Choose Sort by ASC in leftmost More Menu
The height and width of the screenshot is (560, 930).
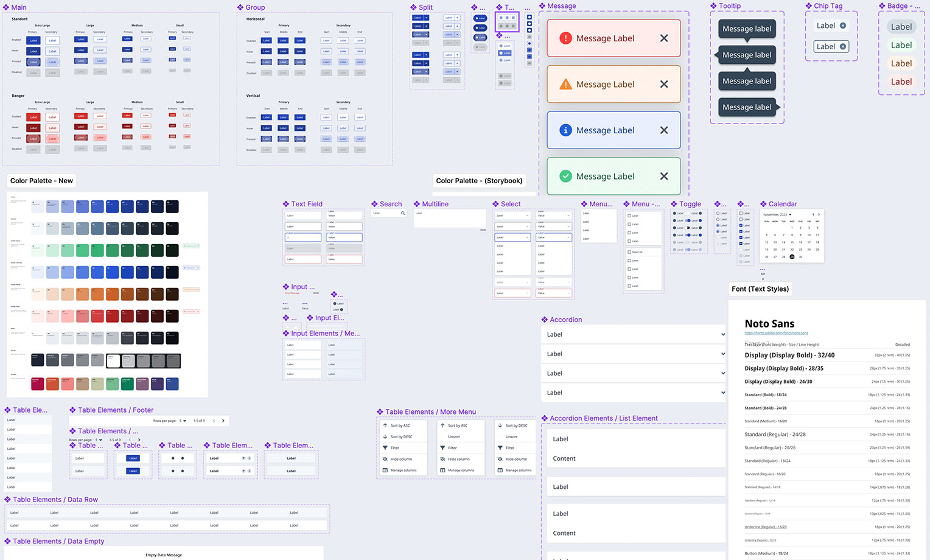[400, 425]
